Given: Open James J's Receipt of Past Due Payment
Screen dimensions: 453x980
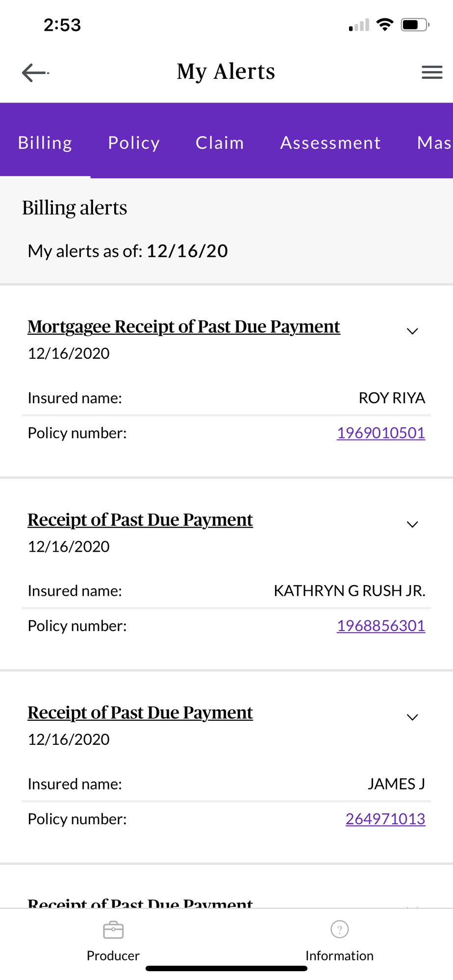Looking at the screenshot, I should [140, 712].
